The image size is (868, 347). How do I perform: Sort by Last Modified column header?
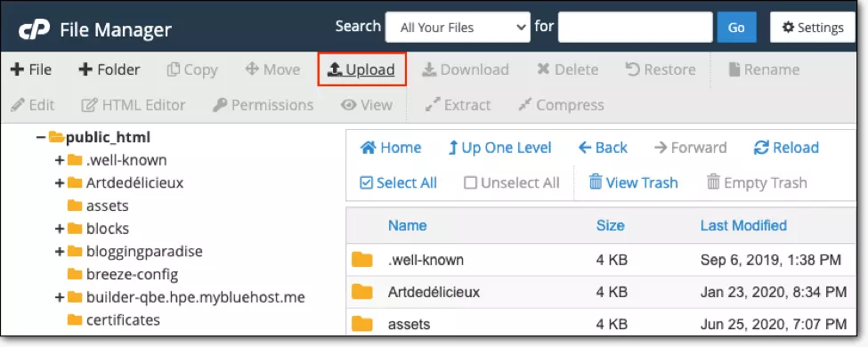coord(743,225)
